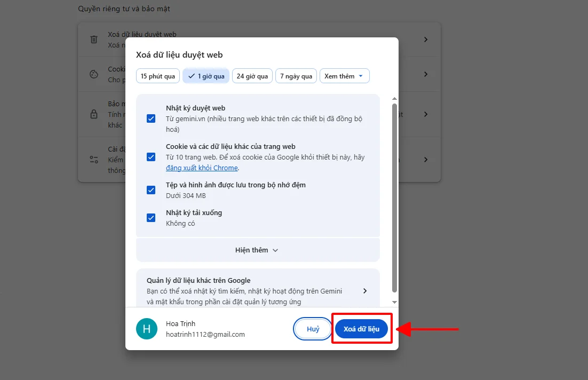Click the Xoá dữ liệu button
The image size is (588, 380).
(361, 329)
